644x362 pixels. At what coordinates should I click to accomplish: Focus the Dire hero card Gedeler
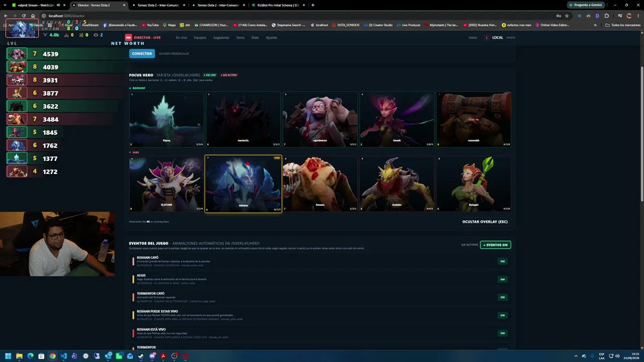pyautogui.click(x=396, y=184)
